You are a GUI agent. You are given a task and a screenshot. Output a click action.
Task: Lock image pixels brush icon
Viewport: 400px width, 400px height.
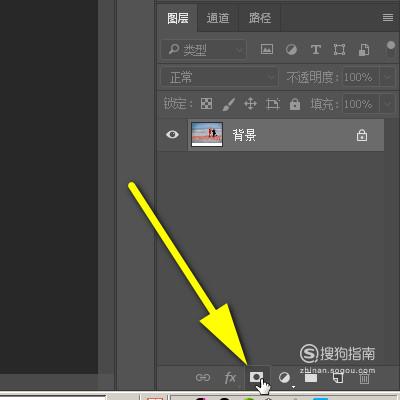pyautogui.click(x=229, y=104)
